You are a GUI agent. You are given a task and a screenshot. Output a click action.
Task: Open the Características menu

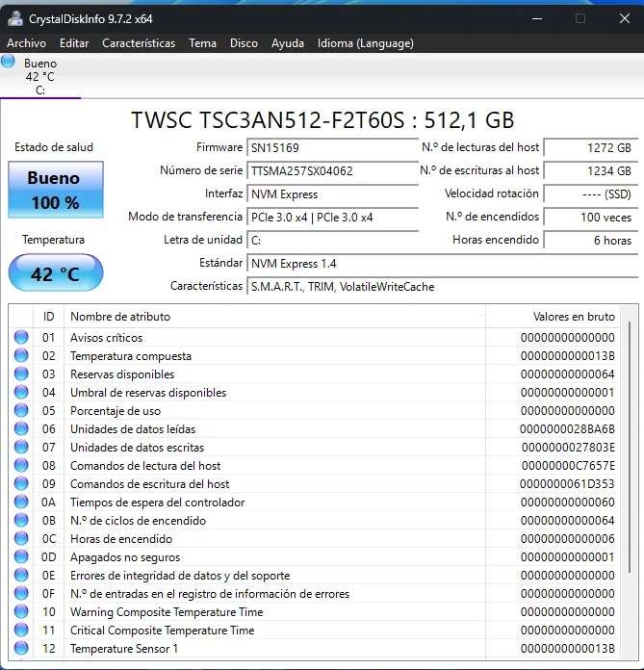139,43
